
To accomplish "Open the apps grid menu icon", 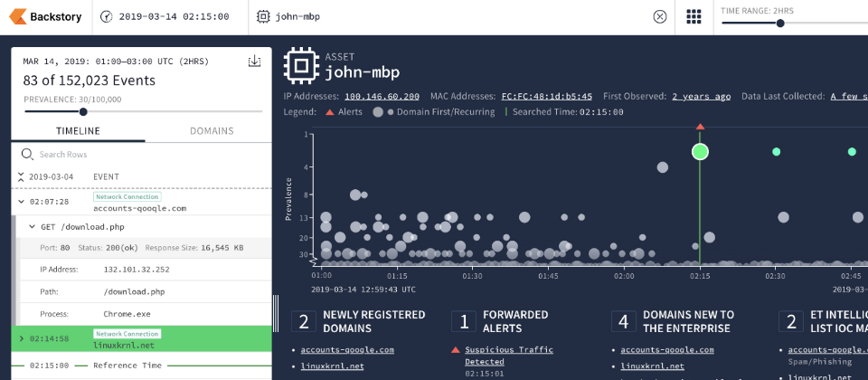I will [x=694, y=16].
